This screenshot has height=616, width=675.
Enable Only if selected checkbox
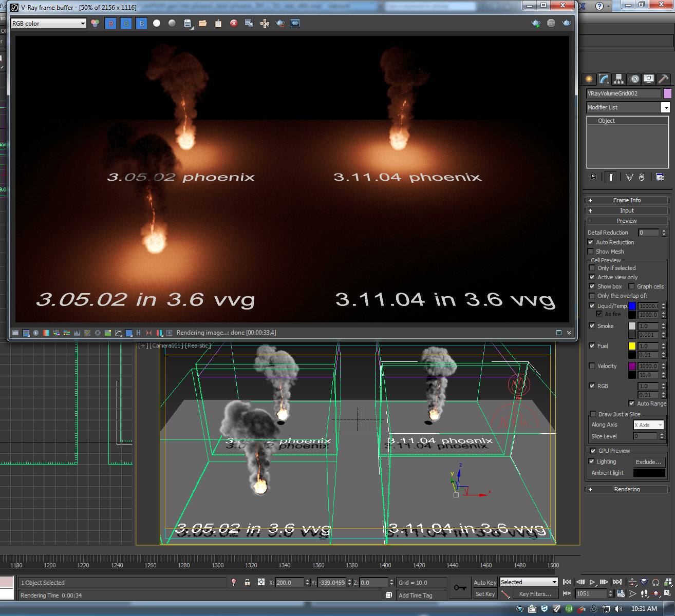point(592,268)
